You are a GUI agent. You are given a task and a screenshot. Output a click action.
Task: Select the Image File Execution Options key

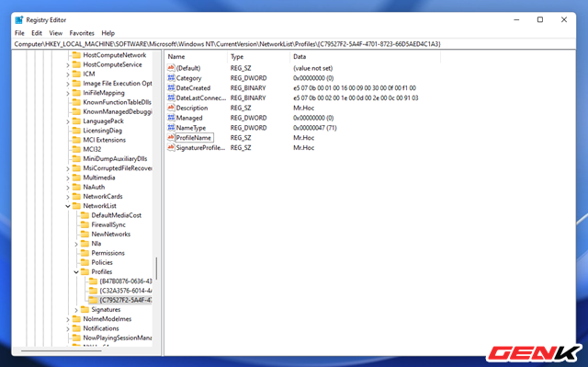118,84
